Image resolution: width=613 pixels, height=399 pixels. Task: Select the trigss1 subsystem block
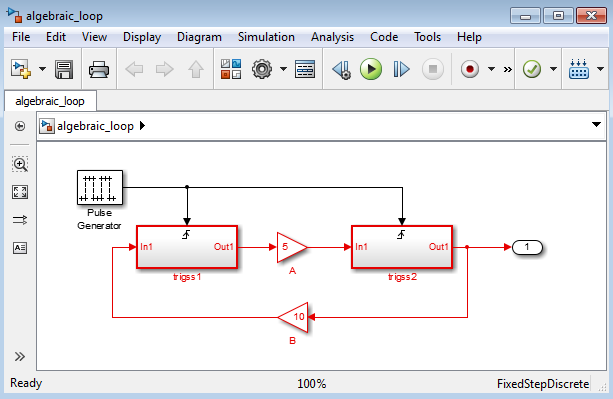coord(187,247)
